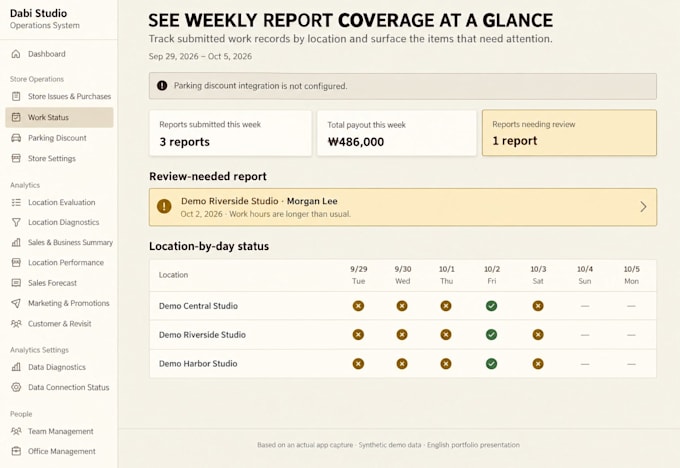Click Demo Central Studio 9/29 missing-report icon
This screenshot has width=680, height=468.
358,306
